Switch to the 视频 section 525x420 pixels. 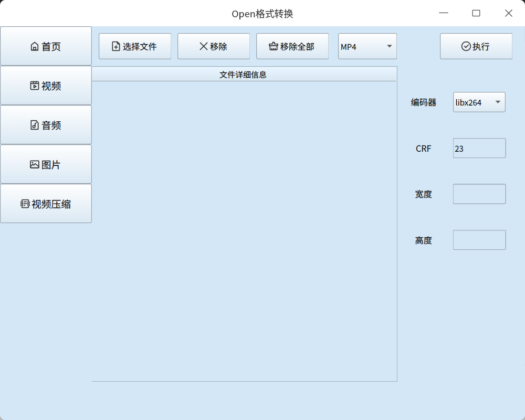pyautogui.click(x=46, y=86)
